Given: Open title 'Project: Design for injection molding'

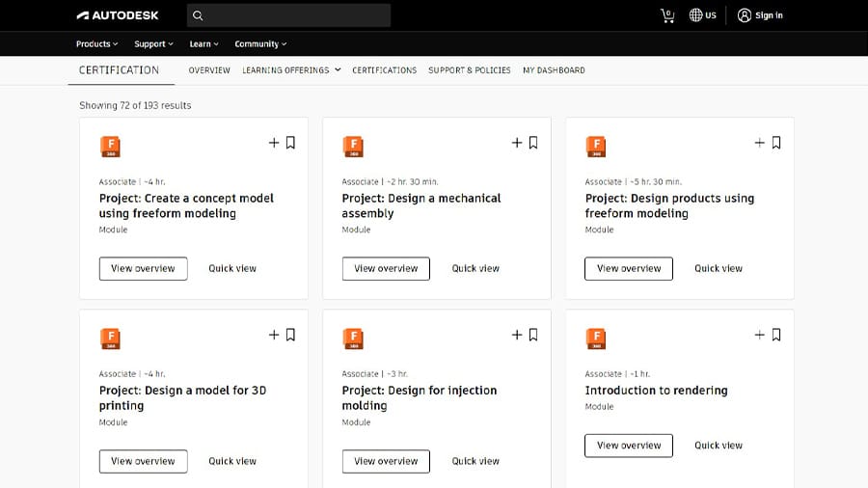Looking at the screenshot, I should tap(420, 397).
